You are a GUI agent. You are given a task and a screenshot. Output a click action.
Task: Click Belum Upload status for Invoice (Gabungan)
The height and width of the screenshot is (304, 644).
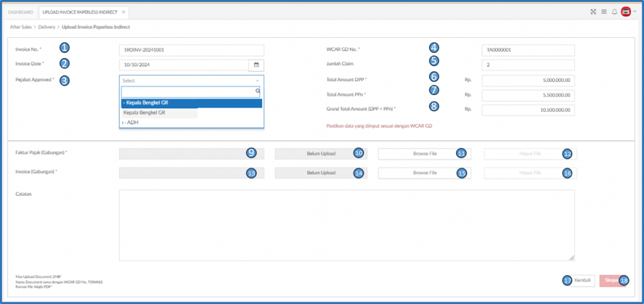tap(321, 173)
